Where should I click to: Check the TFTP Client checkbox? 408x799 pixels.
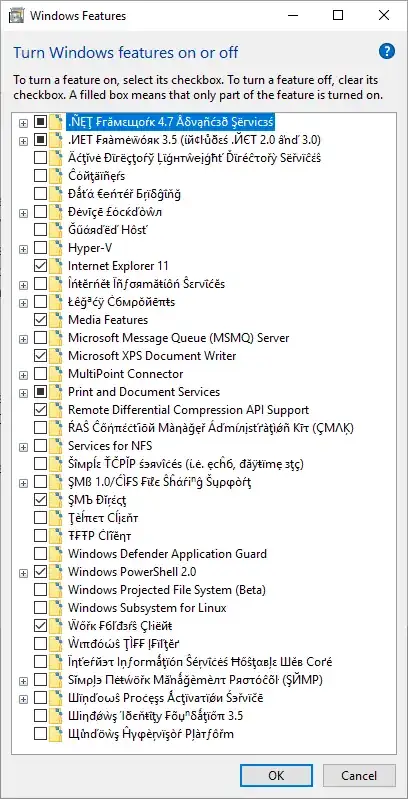pyautogui.click(x=40, y=536)
